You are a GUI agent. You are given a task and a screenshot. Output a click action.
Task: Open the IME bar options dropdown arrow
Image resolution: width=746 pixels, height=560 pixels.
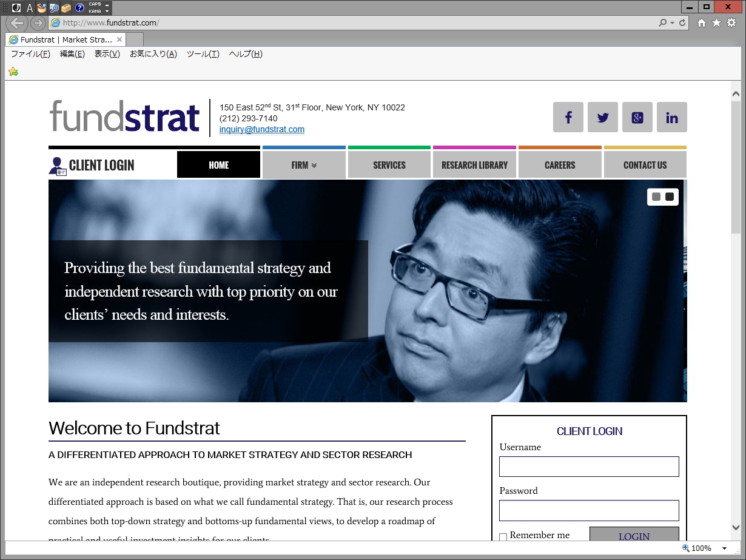[107, 11]
